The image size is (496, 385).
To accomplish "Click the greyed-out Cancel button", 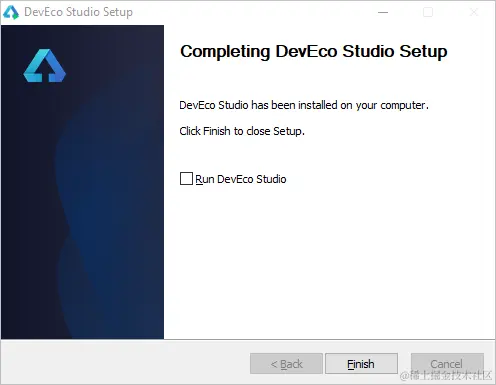I will tap(447, 364).
